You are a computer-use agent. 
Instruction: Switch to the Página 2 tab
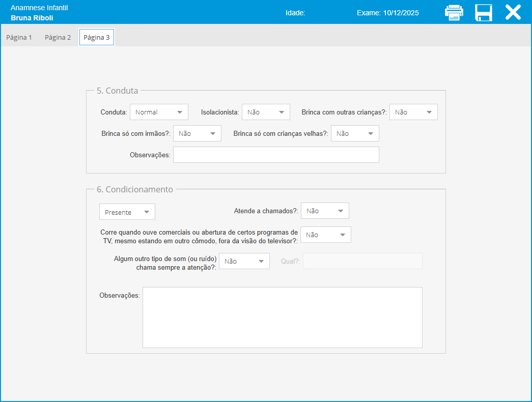pos(58,38)
